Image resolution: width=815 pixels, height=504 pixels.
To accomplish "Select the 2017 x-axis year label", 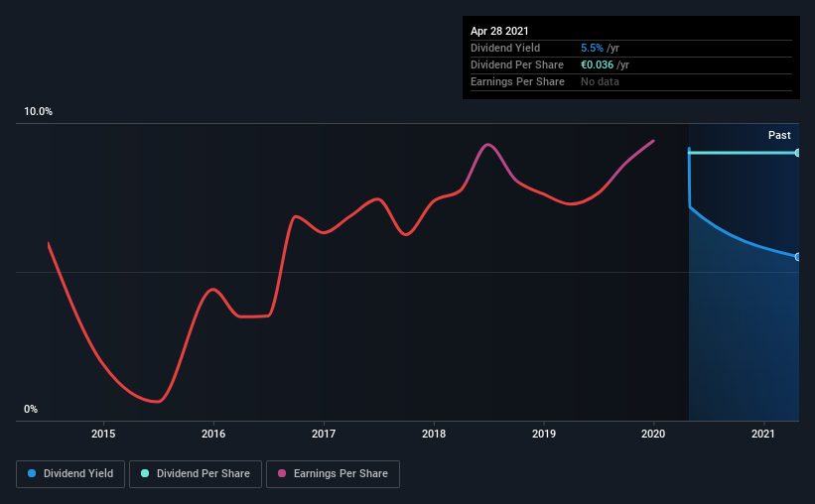I will [324, 434].
